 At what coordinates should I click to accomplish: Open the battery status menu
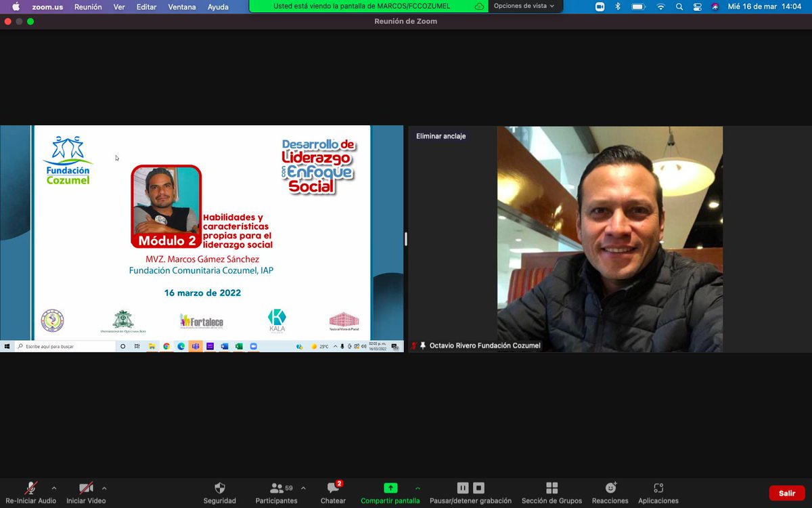point(638,7)
